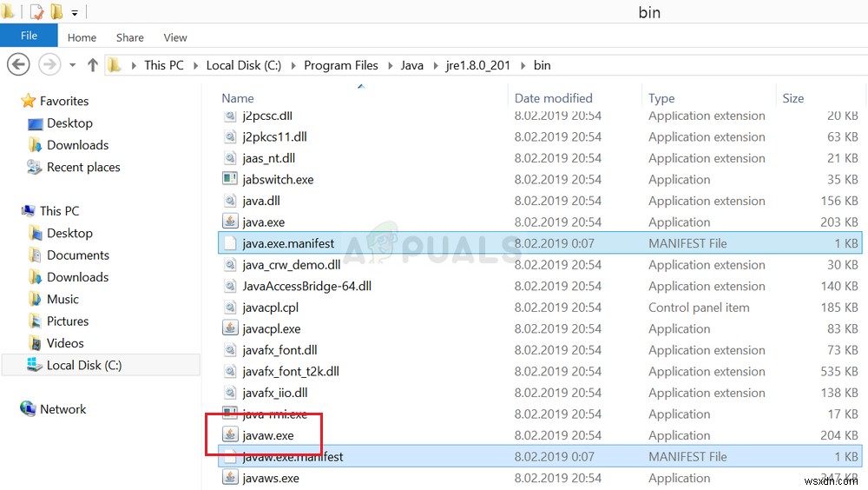The width and height of the screenshot is (868, 490).
Task: Click Java breadcrumb in address bar
Action: click(x=411, y=65)
